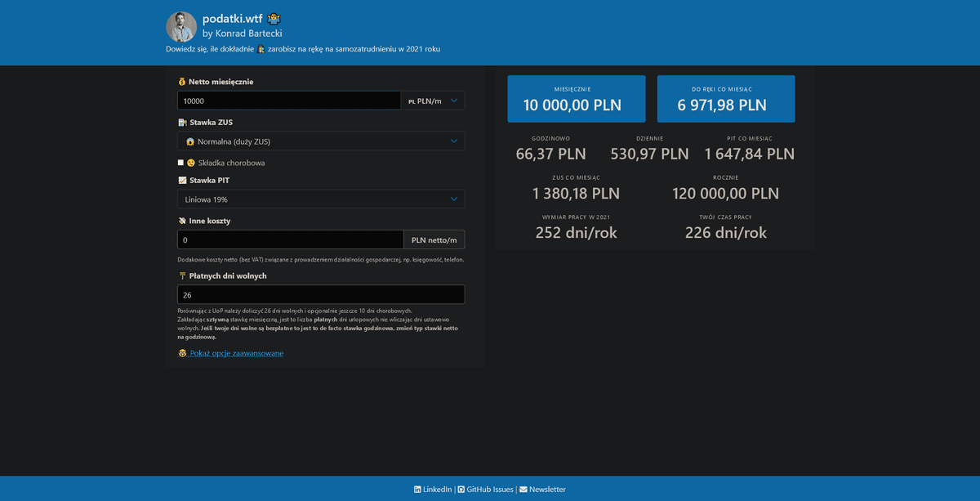980x501 pixels.
Task: Focus the Inne koszty input field
Action: pyautogui.click(x=290, y=239)
